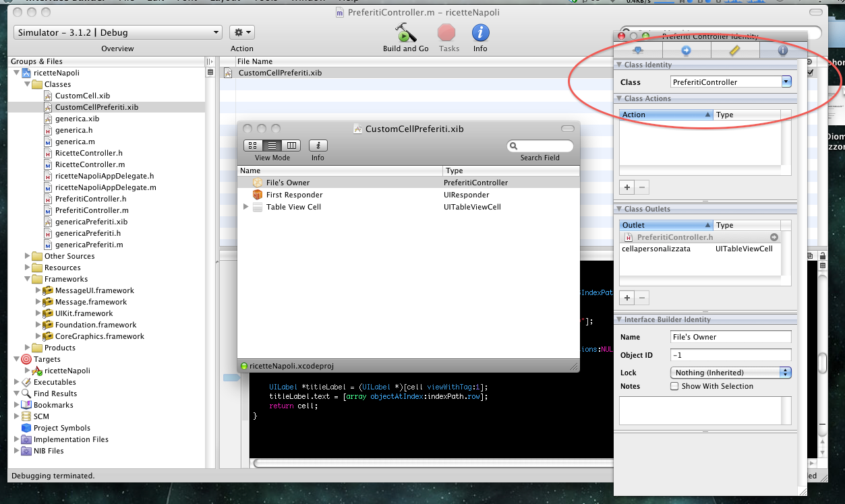Open the Info icon in Xcode toolbar
845x504 pixels.
(x=480, y=32)
